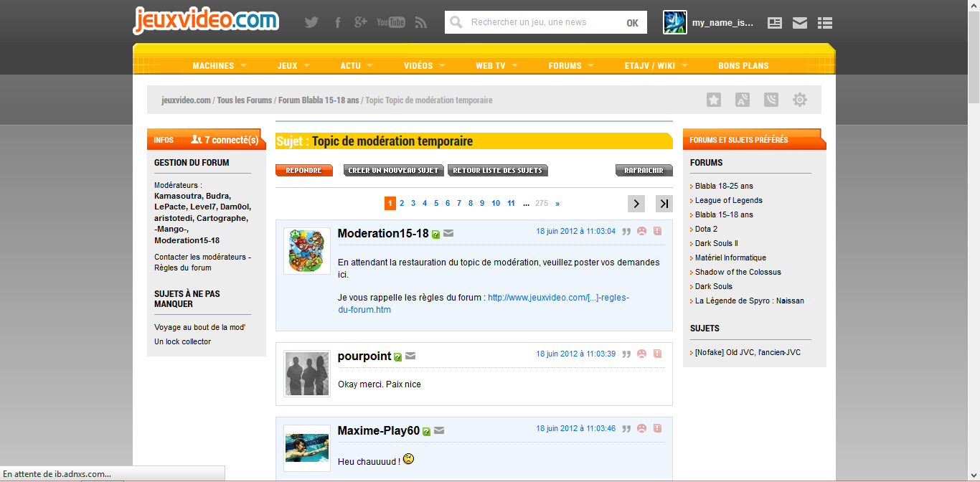Open the YouTube icon in header
Image resolution: width=980 pixels, height=482 pixels.
tap(391, 22)
